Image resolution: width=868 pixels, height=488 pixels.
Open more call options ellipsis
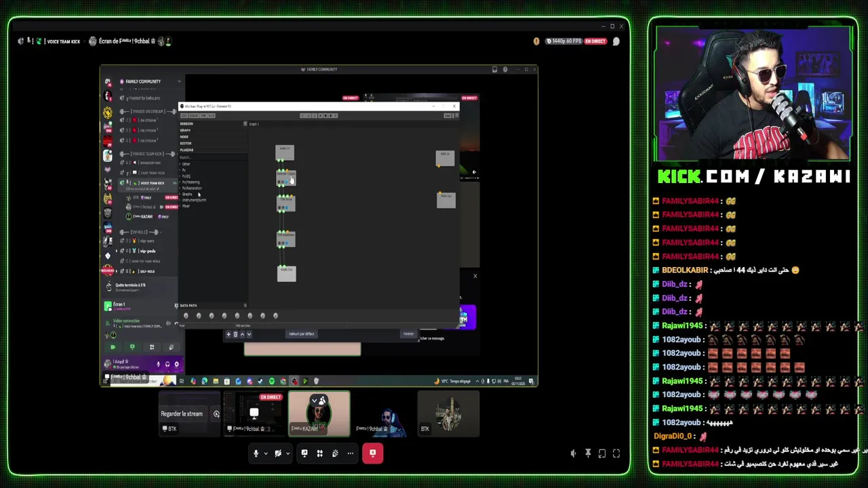click(351, 453)
